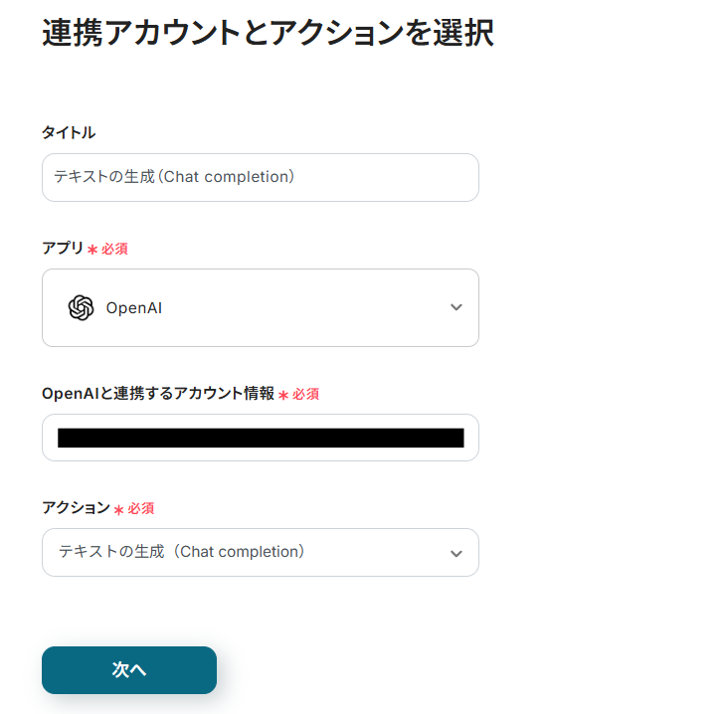This screenshot has height=714, width=728.
Task: Click the OpenAI text in app selector
Action: (133, 308)
